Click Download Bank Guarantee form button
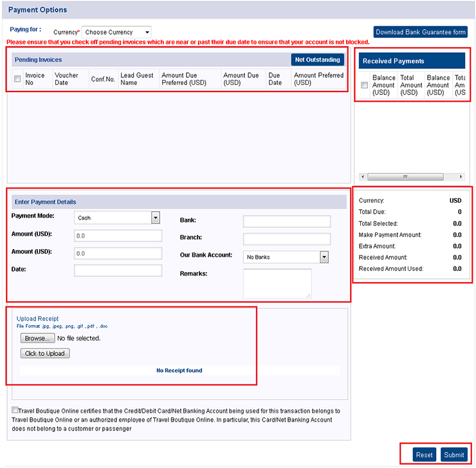The image size is (476, 468). (x=421, y=32)
